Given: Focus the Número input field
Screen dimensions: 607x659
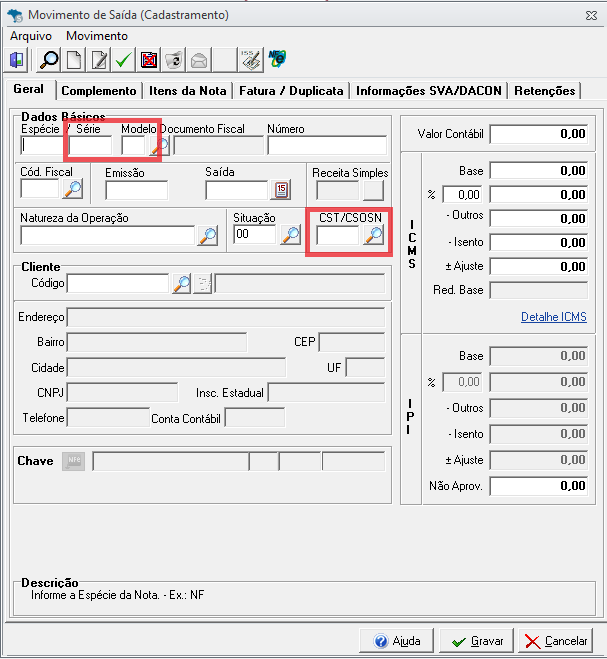Looking at the screenshot, I should pyautogui.click(x=327, y=145).
